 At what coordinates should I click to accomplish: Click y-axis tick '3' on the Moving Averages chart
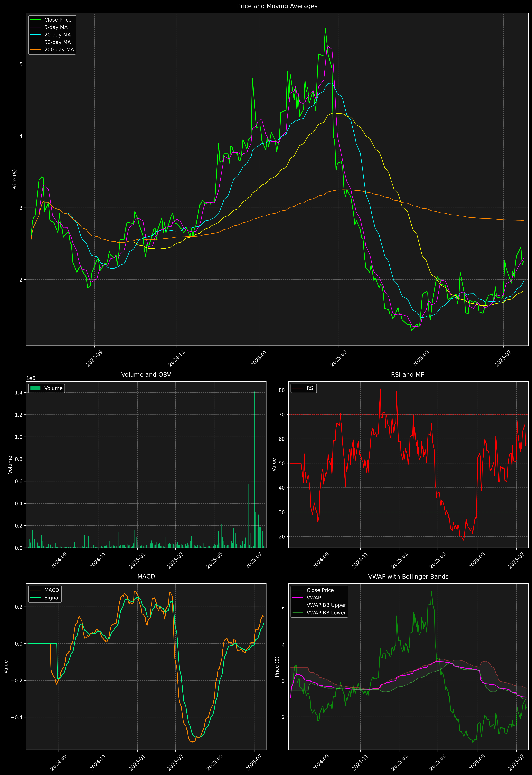pos(21,208)
